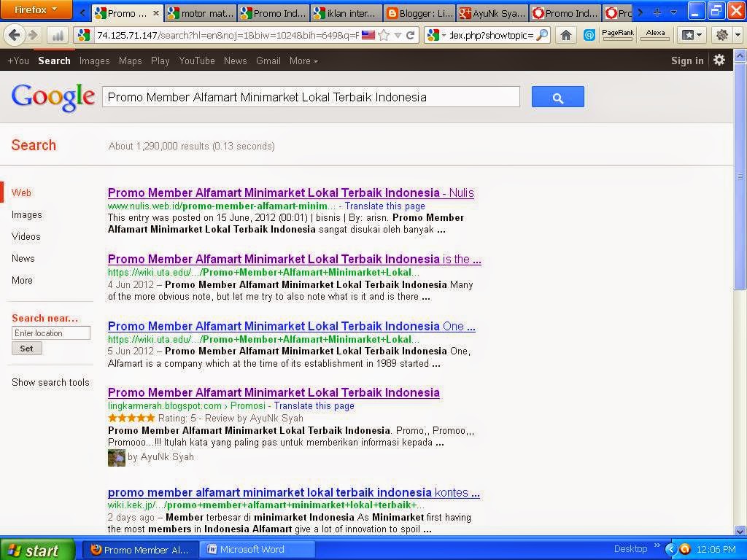Open Maps in the Google bar

click(x=130, y=61)
